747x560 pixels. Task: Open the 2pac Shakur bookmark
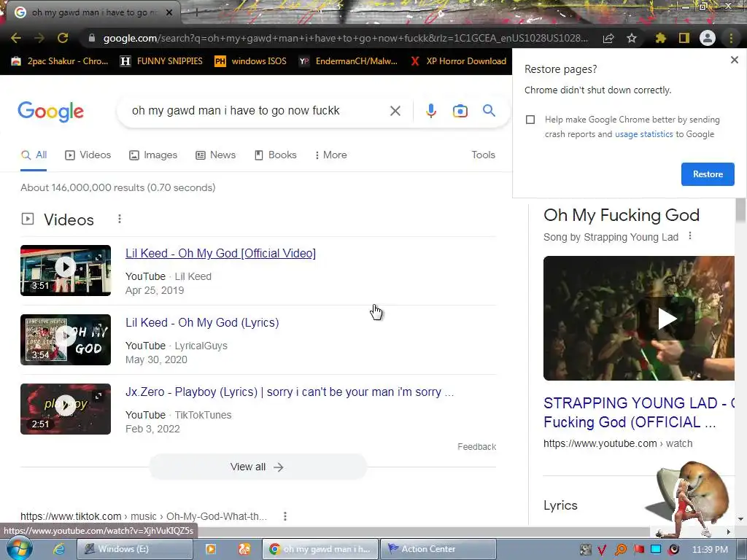[x=60, y=61]
